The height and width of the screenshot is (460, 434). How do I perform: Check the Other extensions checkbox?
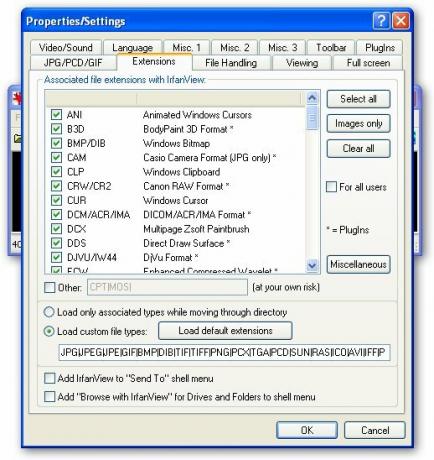pos(50,287)
